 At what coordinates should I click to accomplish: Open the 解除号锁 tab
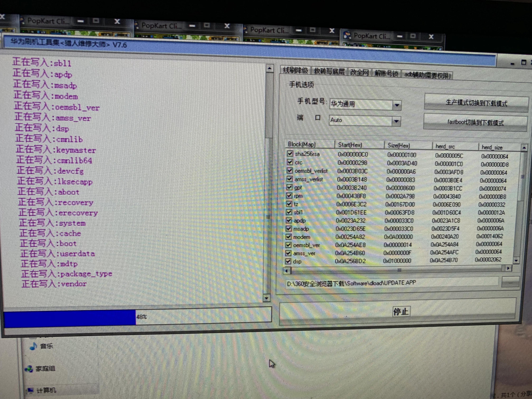(x=386, y=74)
